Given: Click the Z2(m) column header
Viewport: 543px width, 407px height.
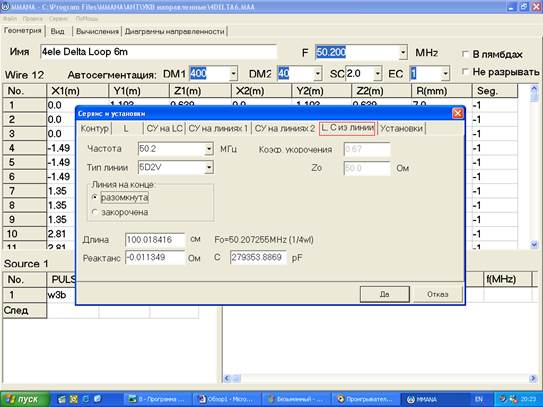Looking at the screenshot, I should click(x=381, y=91).
